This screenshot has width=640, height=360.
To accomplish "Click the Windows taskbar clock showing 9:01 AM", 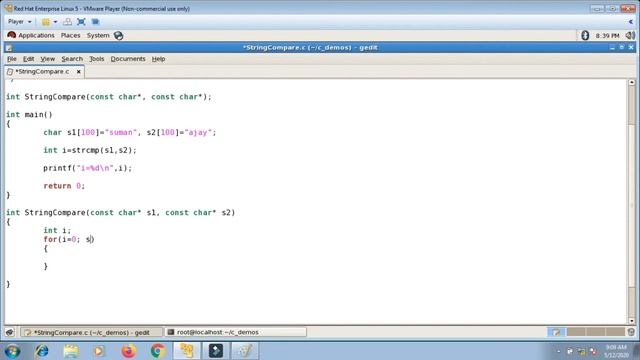I will point(616,351).
